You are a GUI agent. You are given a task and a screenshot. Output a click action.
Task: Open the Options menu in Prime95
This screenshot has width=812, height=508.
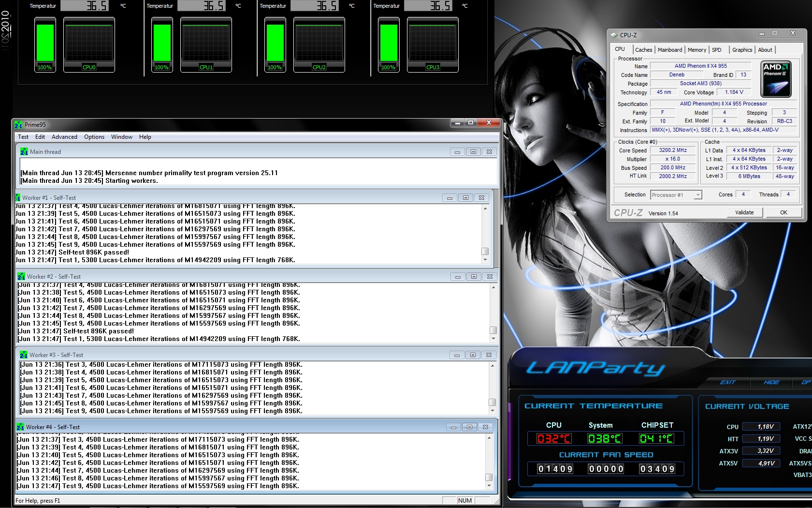(x=94, y=137)
